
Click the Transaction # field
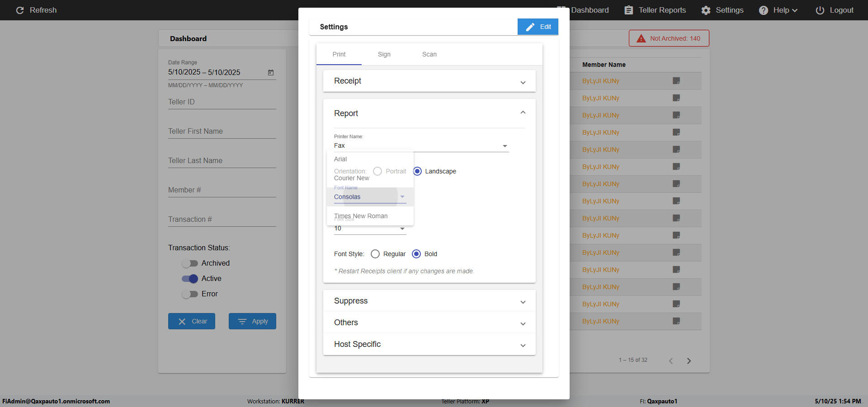point(222,220)
